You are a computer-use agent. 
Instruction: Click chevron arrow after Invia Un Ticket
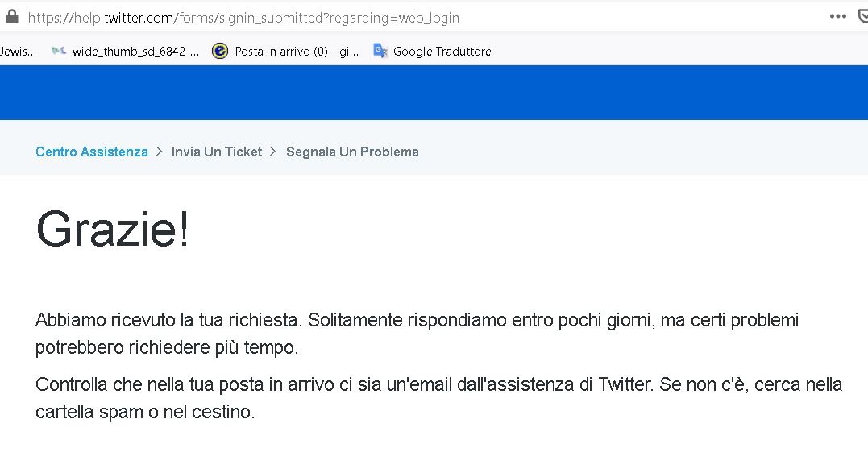pyautogui.click(x=273, y=152)
